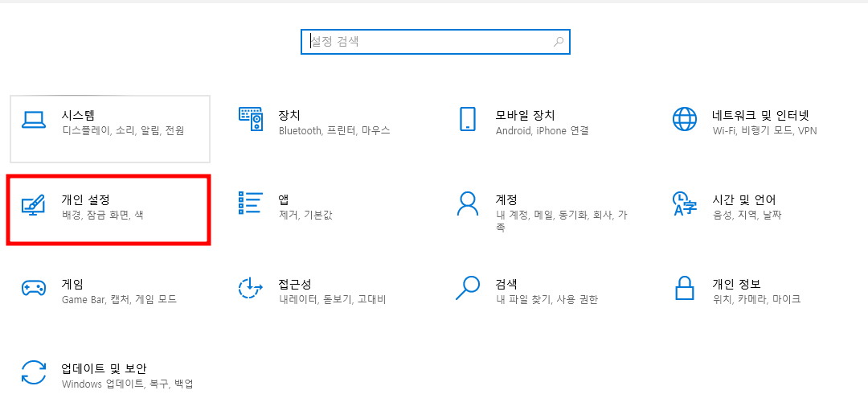
Task: Click the text Bluetooth, 프린터, 마우스
Action: [334, 131]
